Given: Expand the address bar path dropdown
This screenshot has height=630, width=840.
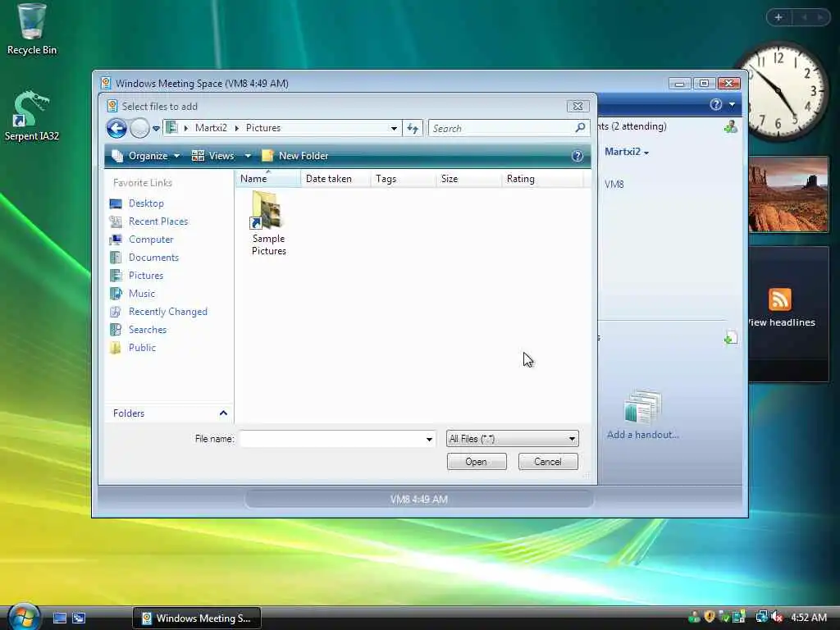Looking at the screenshot, I should click(x=394, y=129).
